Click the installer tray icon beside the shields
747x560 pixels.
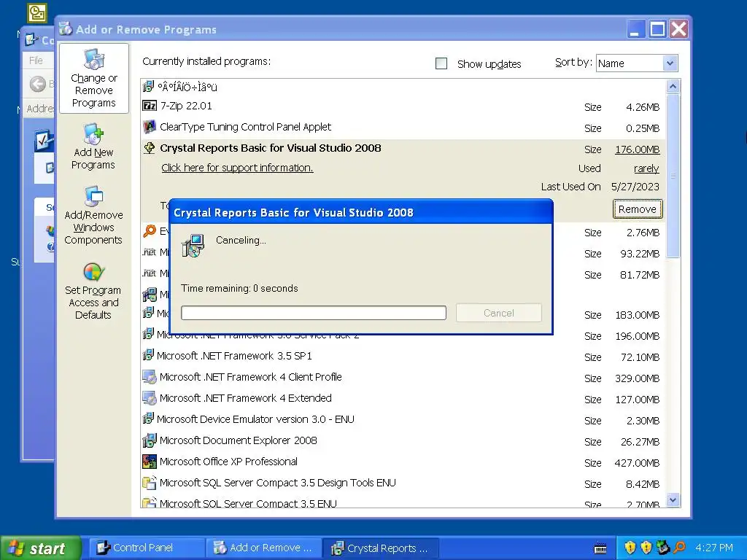[x=662, y=548]
